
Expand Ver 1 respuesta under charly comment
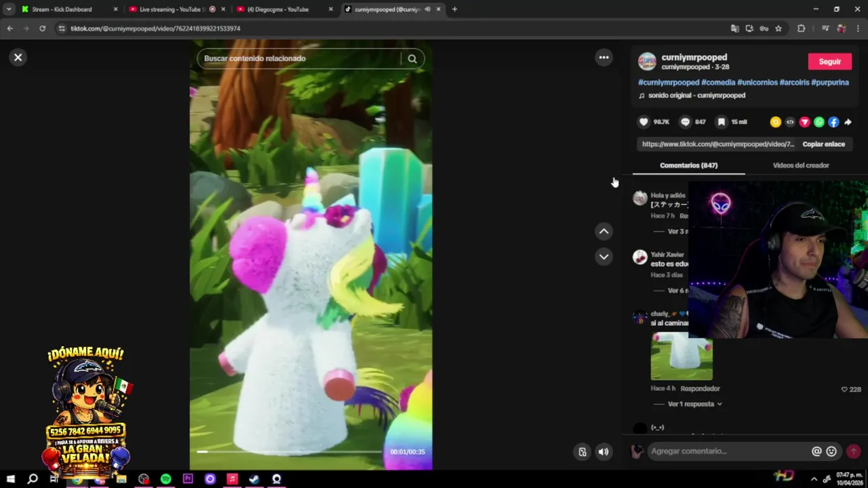point(694,404)
